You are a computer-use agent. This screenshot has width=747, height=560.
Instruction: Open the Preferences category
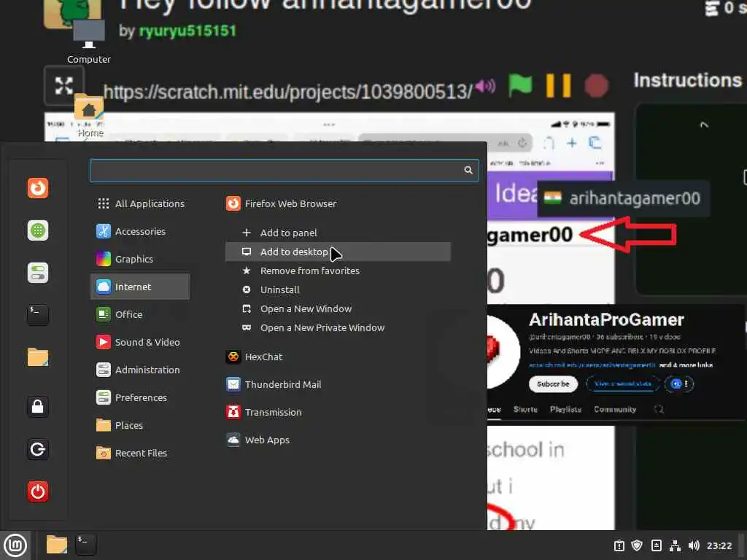(141, 397)
